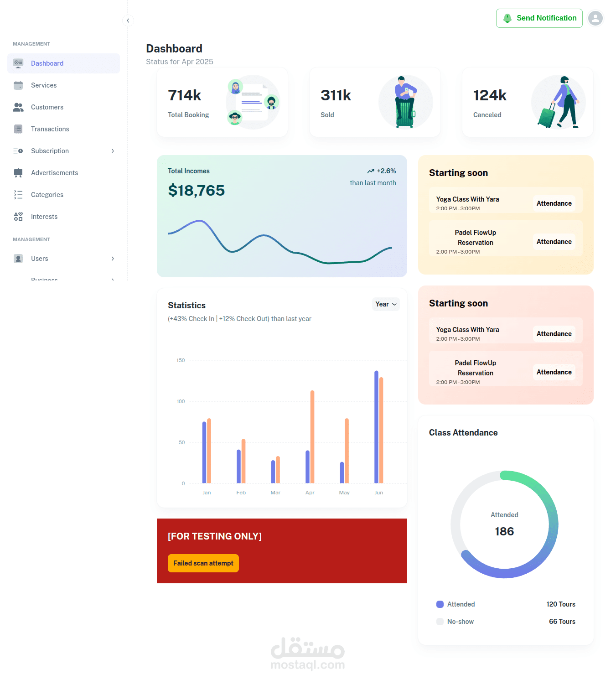Image resolution: width=616 pixels, height=685 pixels.
Task: Toggle the No-show legend marker
Action: (440, 622)
